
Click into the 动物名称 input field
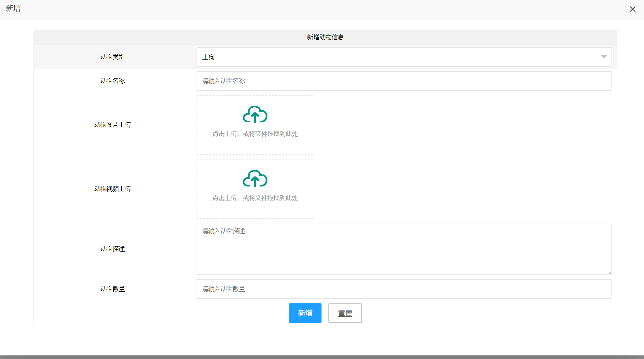pos(404,81)
